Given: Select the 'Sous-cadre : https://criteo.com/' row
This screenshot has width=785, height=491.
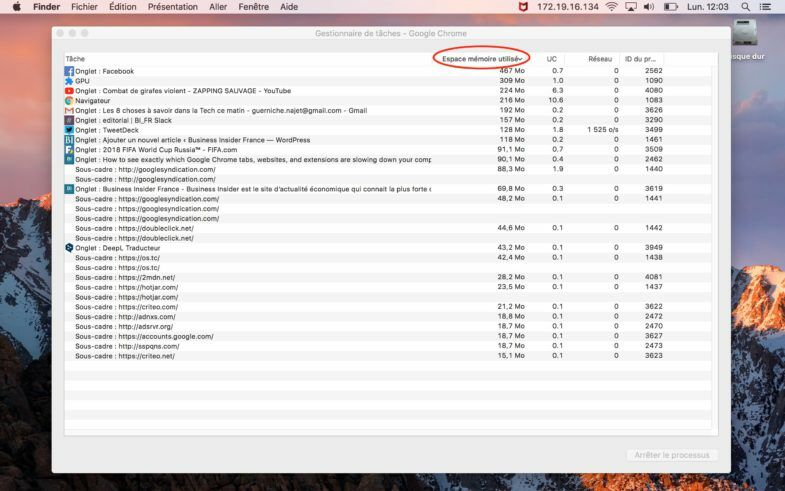Looking at the screenshot, I should coord(387,307).
